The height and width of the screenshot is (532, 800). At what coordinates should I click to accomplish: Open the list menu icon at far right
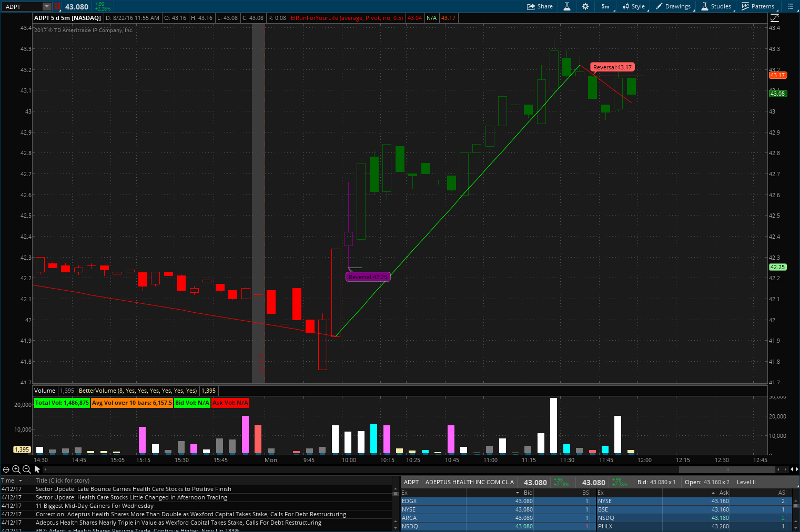point(791,6)
